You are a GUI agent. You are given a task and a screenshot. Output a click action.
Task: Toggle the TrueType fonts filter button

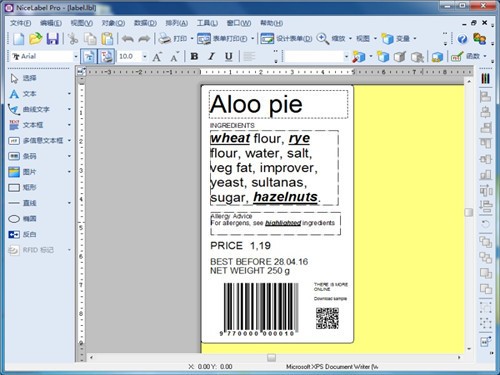coord(89,56)
